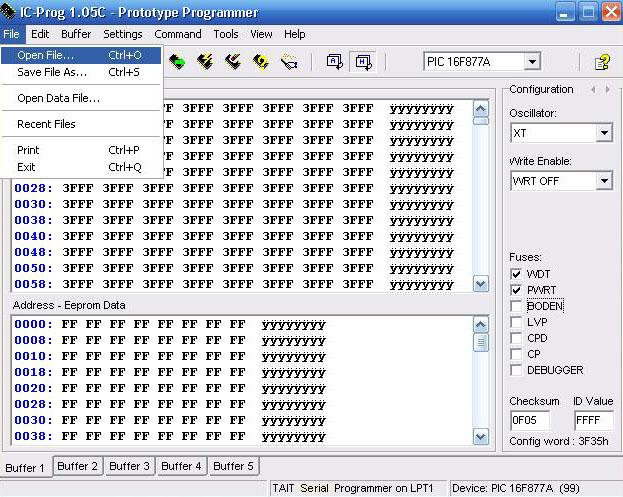Open Recent Files submenu

point(81,124)
